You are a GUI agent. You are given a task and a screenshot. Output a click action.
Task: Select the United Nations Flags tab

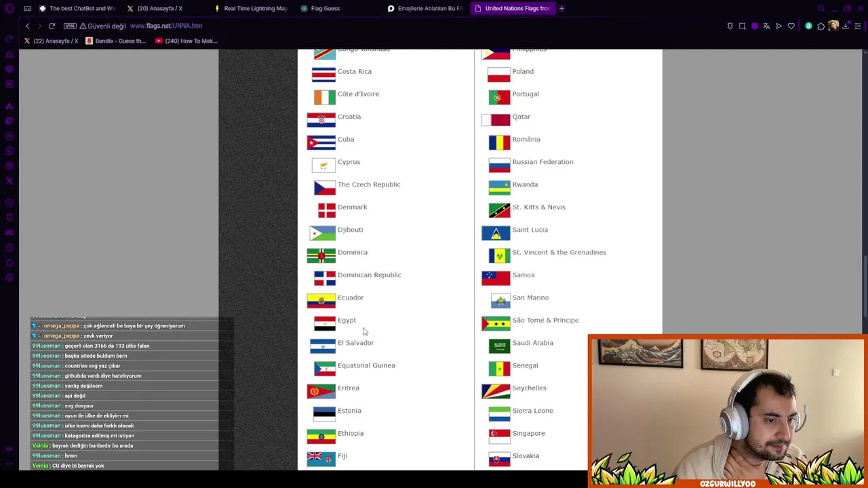pyautogui.click(x=512, y=8)
